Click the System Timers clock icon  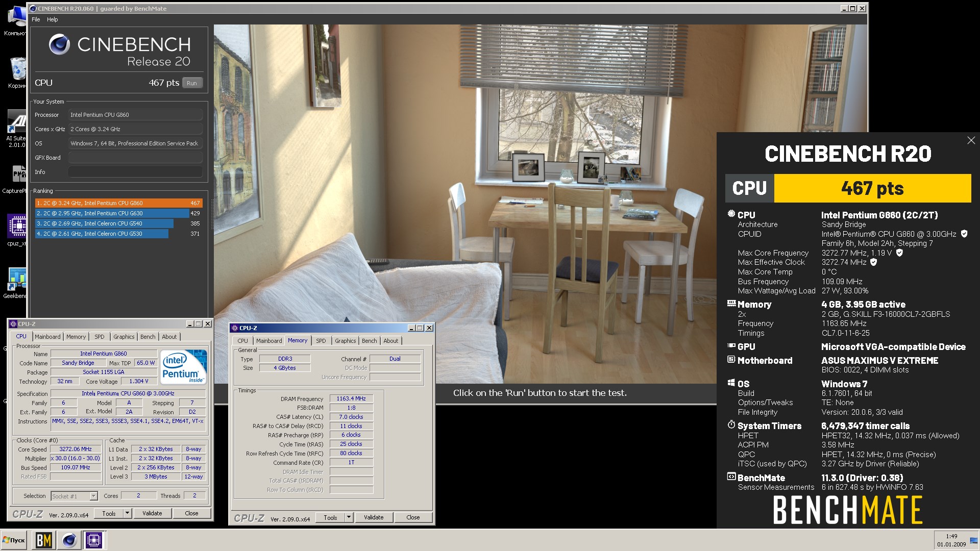pos(731,425)
